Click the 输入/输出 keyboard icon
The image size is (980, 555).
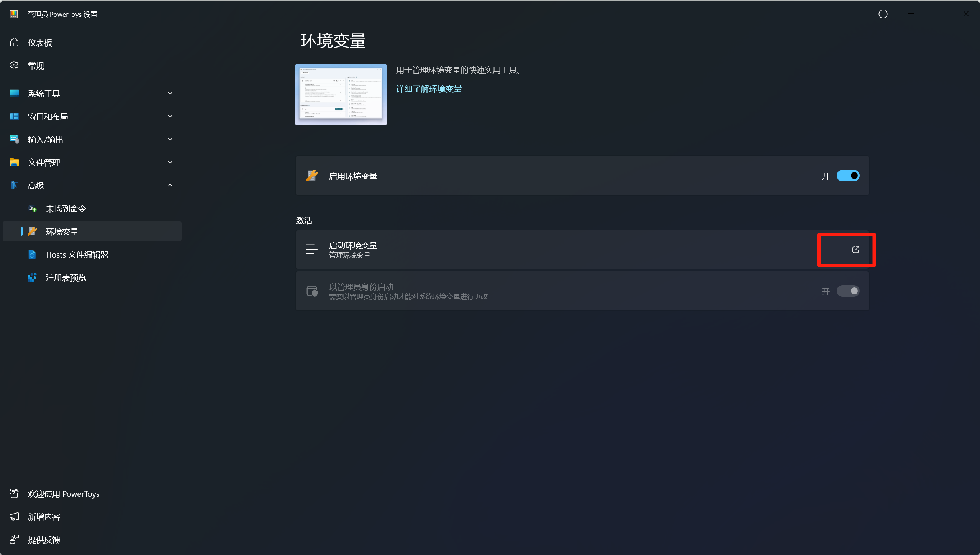[14, 139]
